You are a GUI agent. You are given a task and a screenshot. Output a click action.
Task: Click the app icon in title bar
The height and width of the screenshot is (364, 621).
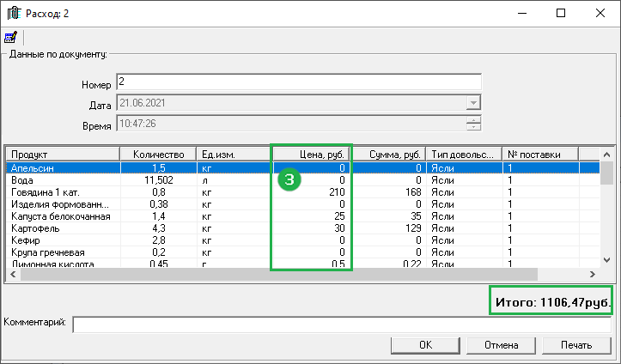pos(15,13)
